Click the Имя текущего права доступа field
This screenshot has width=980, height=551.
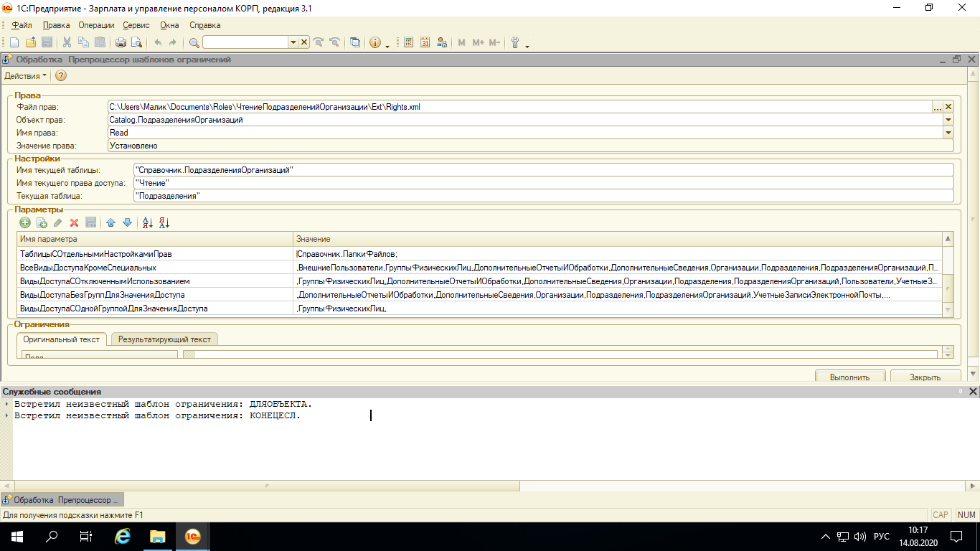pos(543,183)
